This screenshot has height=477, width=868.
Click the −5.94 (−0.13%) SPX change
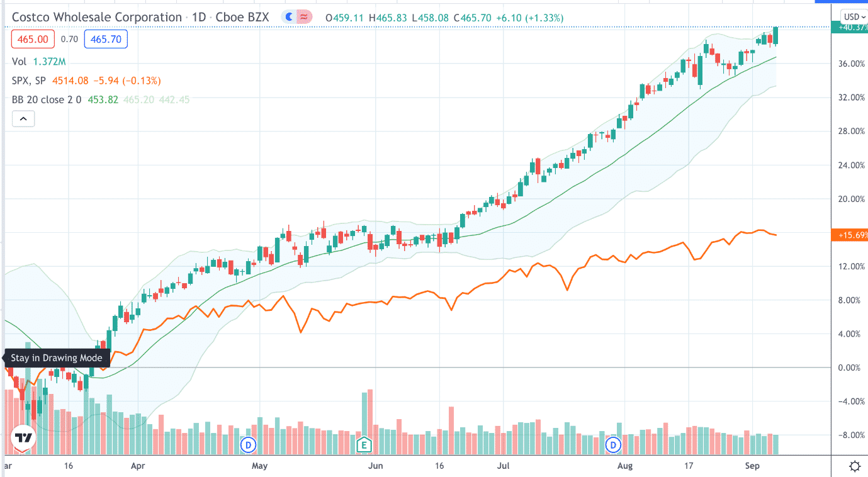(127, 81)
